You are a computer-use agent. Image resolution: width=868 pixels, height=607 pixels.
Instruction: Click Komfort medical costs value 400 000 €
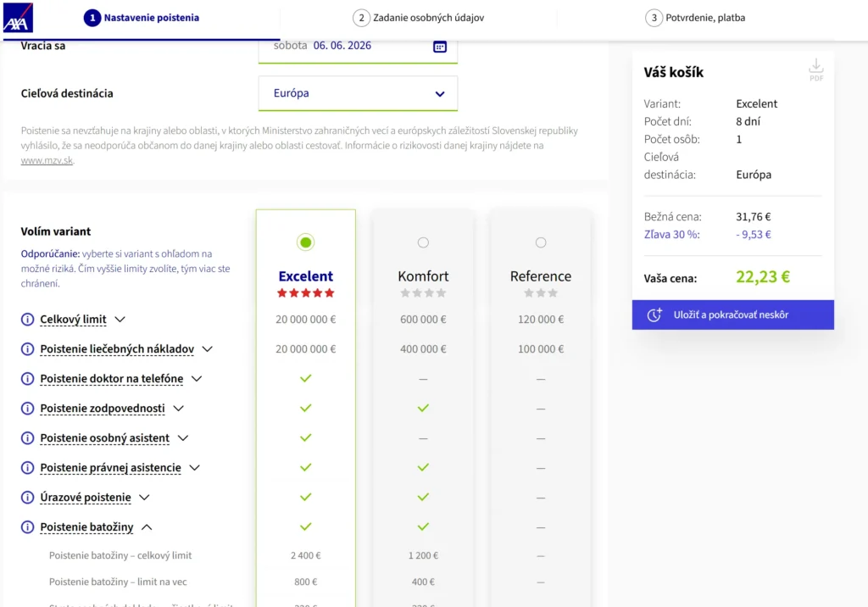[423, 349]
